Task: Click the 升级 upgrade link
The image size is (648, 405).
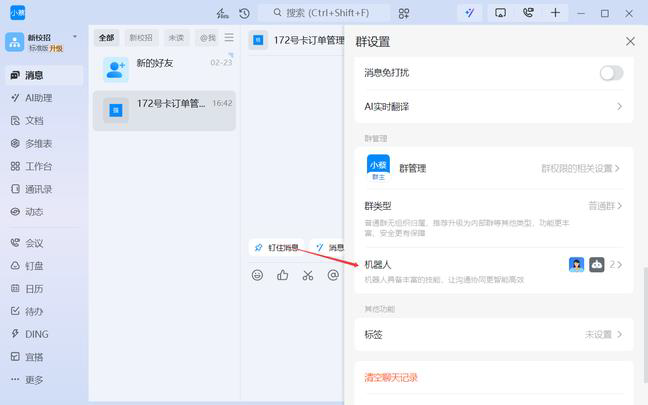Action: (x=57, y=48)
